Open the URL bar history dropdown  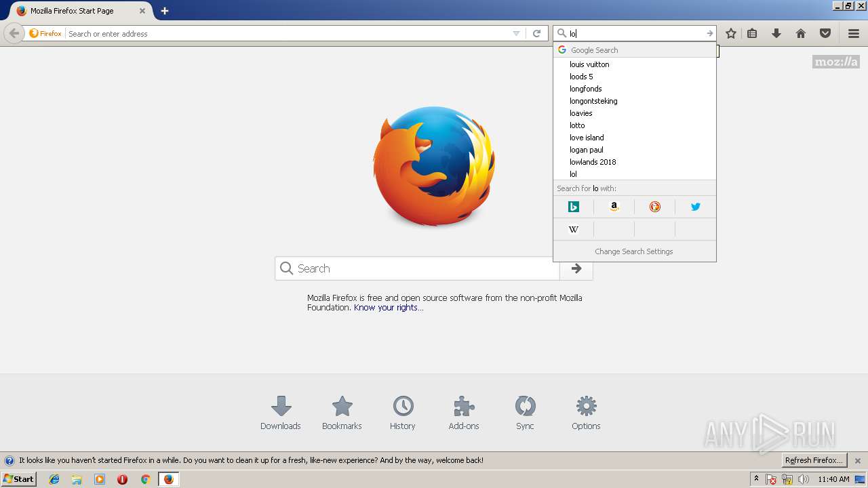point(516,33)
